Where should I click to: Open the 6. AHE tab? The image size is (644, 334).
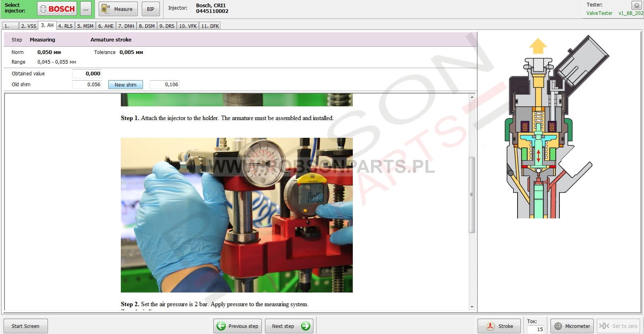pyautogui.click(x=106, y=26)
